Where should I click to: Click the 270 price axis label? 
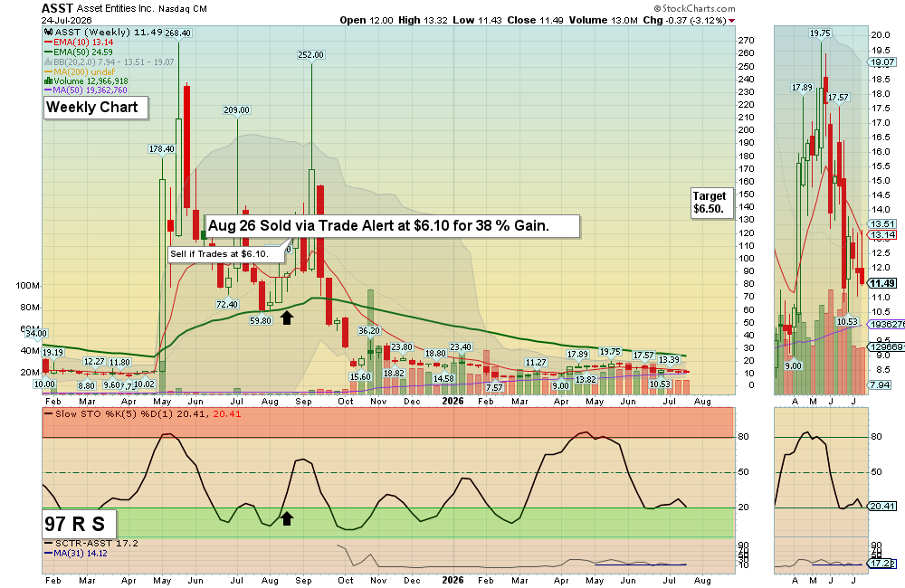tap(747, 41)
